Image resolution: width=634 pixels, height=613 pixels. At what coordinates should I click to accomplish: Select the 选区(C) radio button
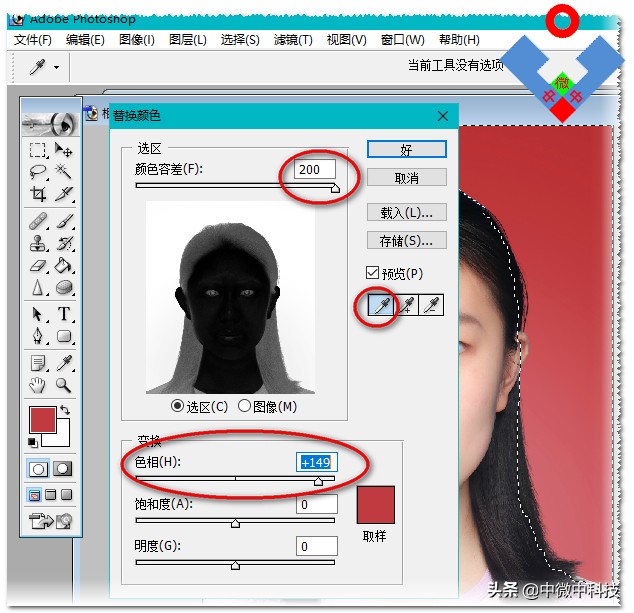tap(178, 406)
